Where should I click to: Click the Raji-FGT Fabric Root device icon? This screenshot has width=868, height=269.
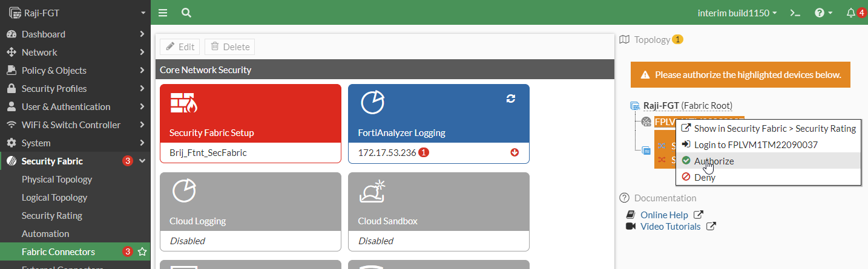coord(635,105)
